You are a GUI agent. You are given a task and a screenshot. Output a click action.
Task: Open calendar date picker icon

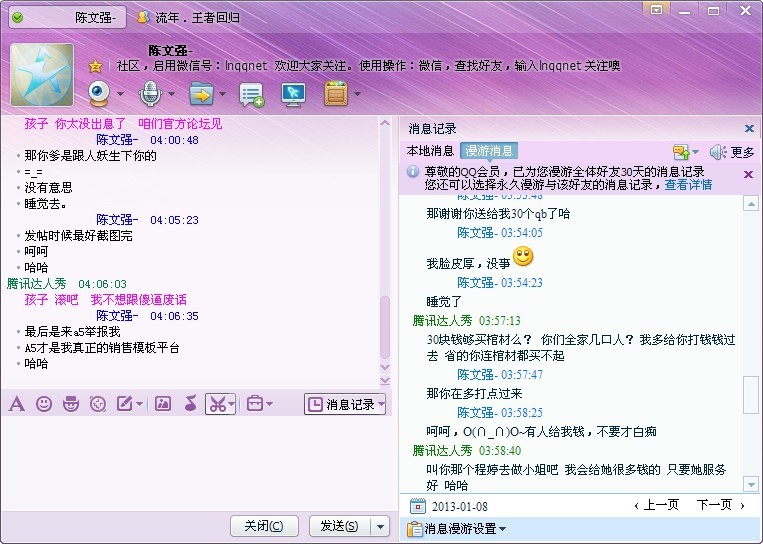tap(418, 506)
